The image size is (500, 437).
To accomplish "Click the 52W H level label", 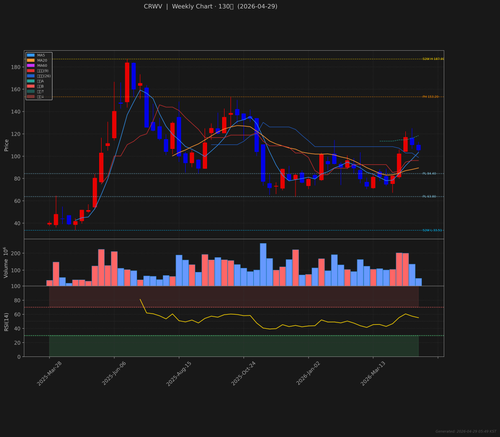I will (433, 59).
